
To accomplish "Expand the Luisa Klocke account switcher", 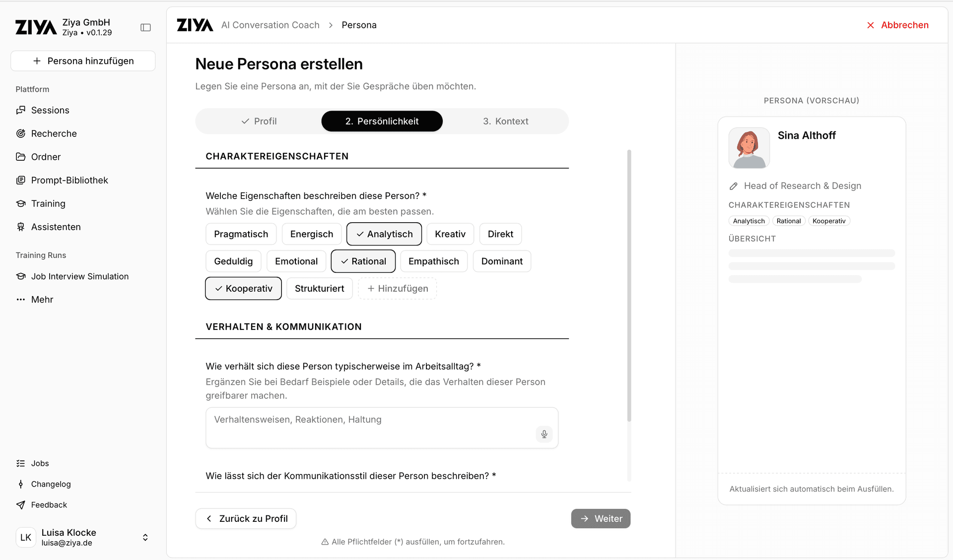I will click(145, 538).
